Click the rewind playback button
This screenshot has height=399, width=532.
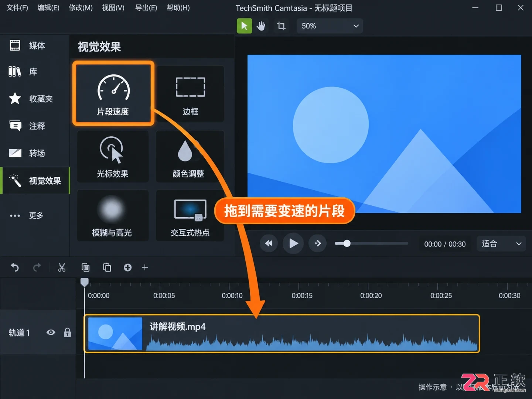coord(269,243)
